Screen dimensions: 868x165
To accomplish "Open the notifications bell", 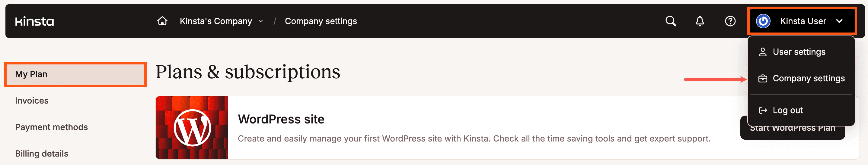I will [700, 21].
